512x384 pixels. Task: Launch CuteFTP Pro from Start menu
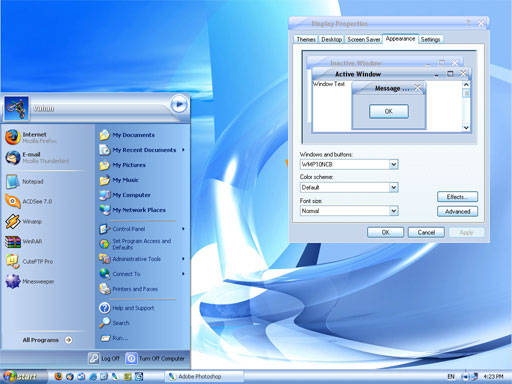[29, 261]
